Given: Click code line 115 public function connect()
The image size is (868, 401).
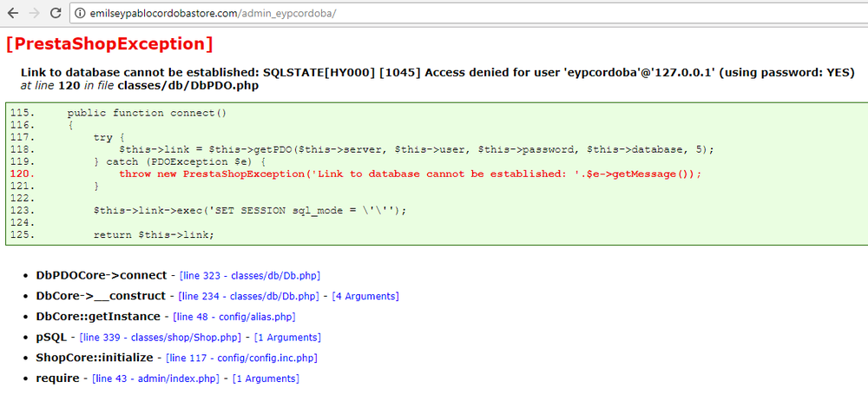Looking at the screenshot, I should (x=148, y=113).
